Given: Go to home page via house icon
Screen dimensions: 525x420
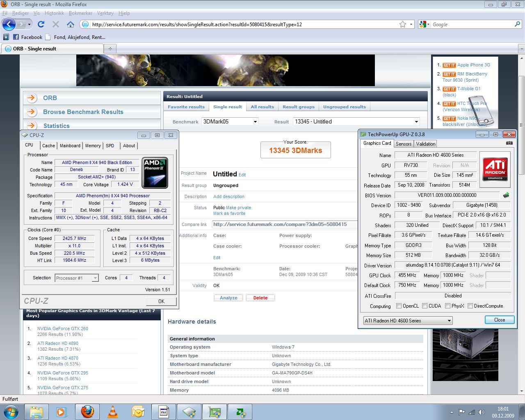Looking at the screenshot, I should 71,24.
